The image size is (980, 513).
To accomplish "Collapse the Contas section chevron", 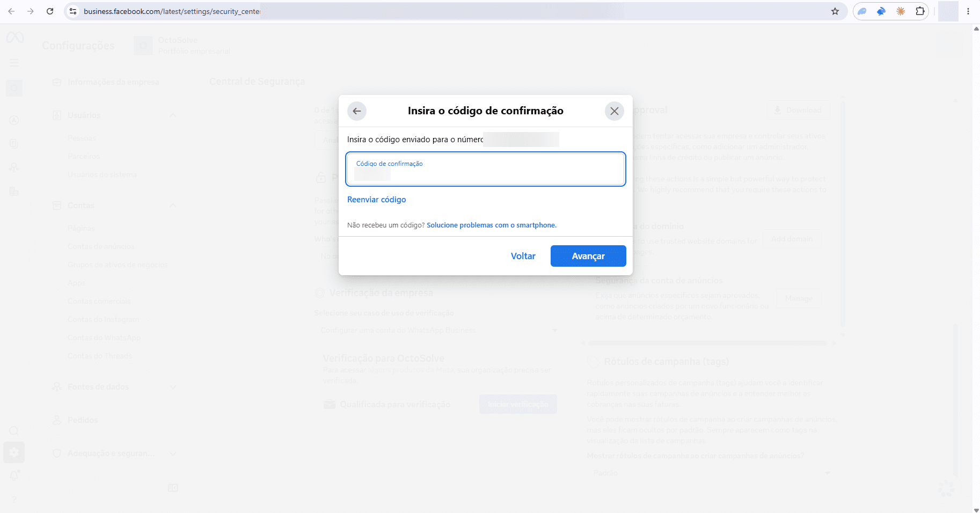I will [x=173, y=206].
